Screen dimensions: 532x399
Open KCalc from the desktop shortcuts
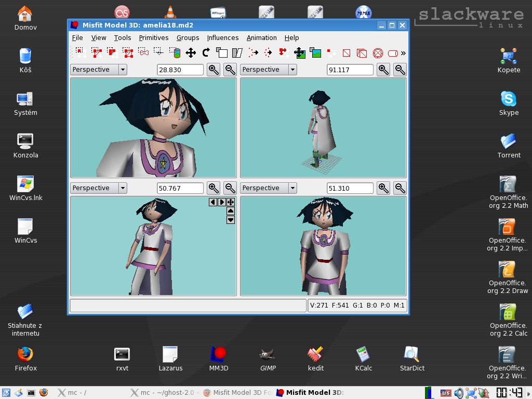coord(363,354)
